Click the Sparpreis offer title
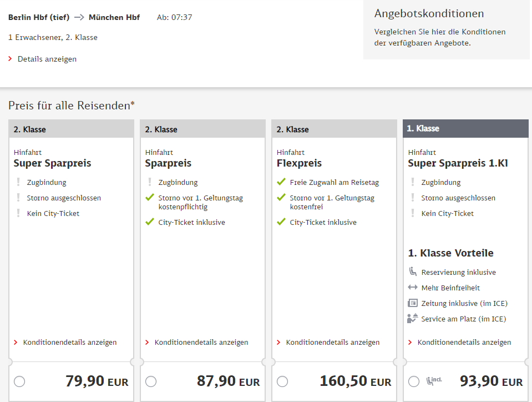This screenshot has height=402, width=532. click(x=168, y=163)
